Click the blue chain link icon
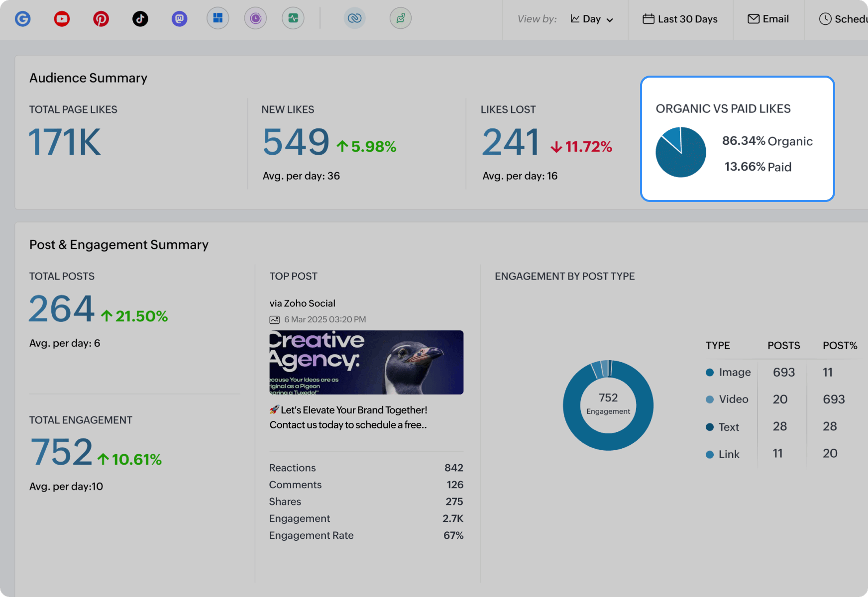Screen dimensions: 868x597 [354, 19]
